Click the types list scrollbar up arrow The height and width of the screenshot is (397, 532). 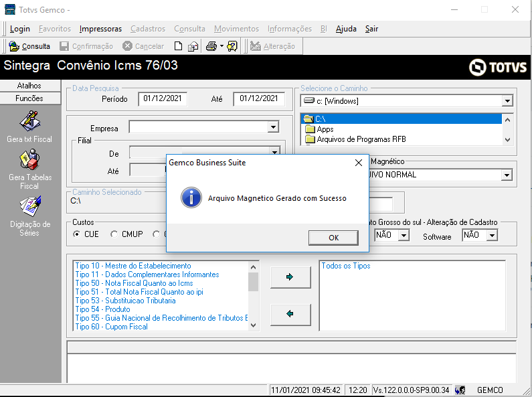253,267
